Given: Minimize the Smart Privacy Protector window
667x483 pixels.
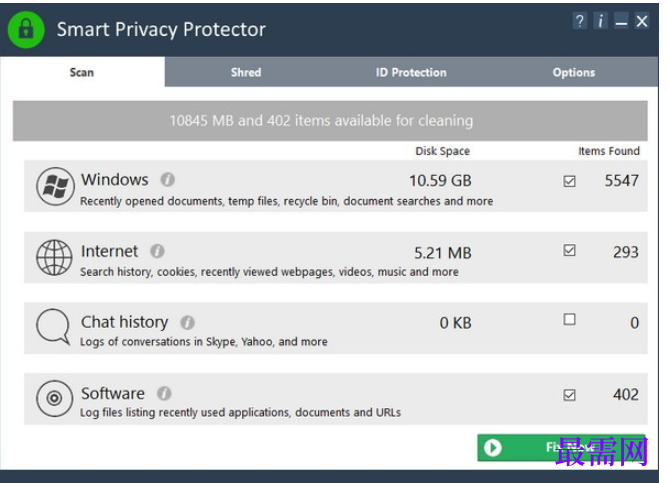Looking at the screenshot, I should pos(621,20).
